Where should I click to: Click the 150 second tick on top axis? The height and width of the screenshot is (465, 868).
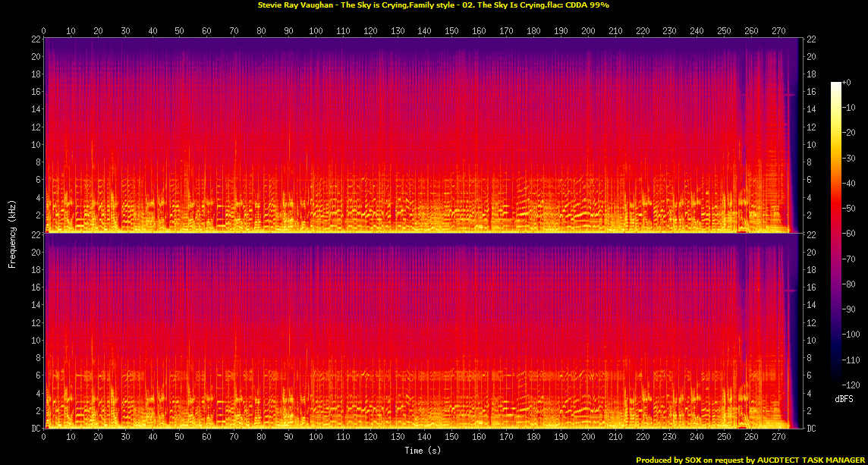452,31
